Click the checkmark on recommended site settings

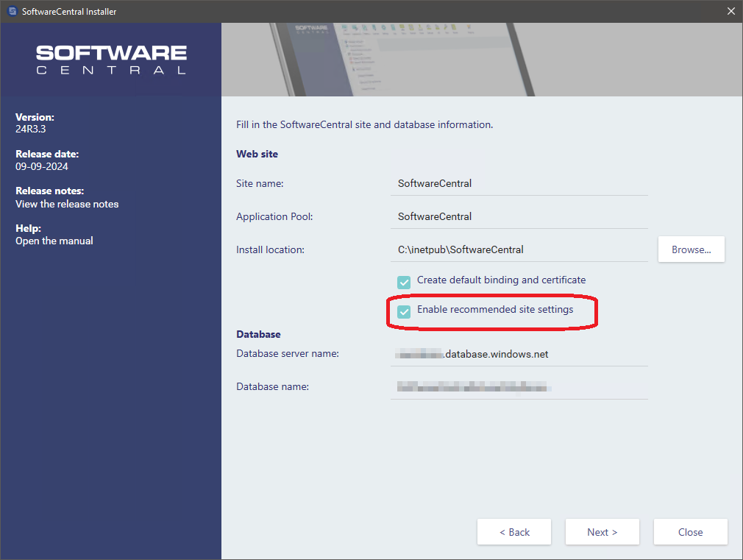point(403,311)
